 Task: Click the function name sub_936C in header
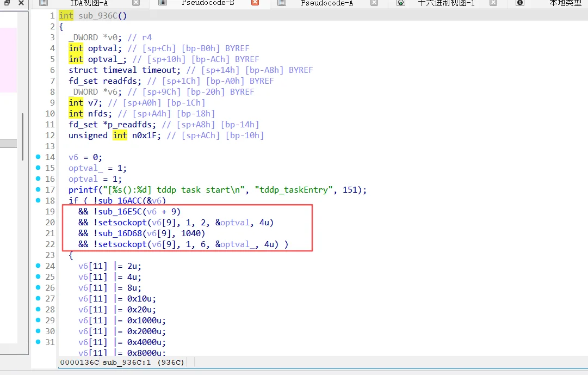click(x=98, y=16)
